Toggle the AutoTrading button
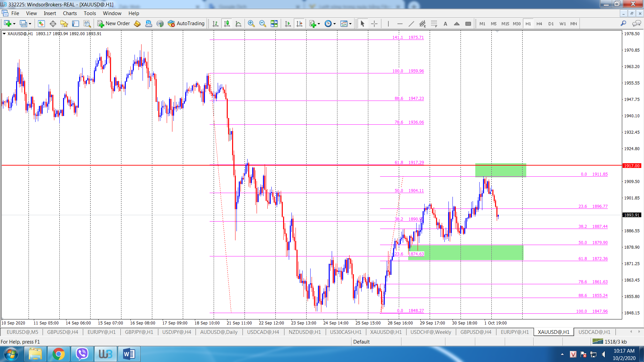This screenshot has width=644, height=362. point(186,23)
